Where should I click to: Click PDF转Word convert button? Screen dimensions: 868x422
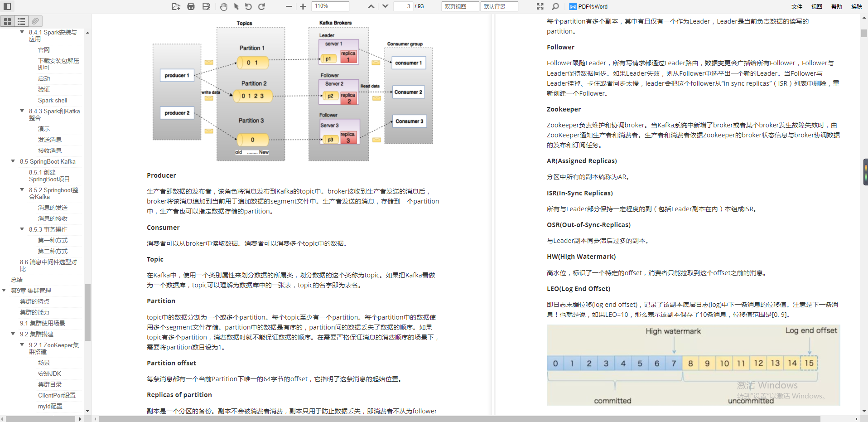(x=588, y=6)
